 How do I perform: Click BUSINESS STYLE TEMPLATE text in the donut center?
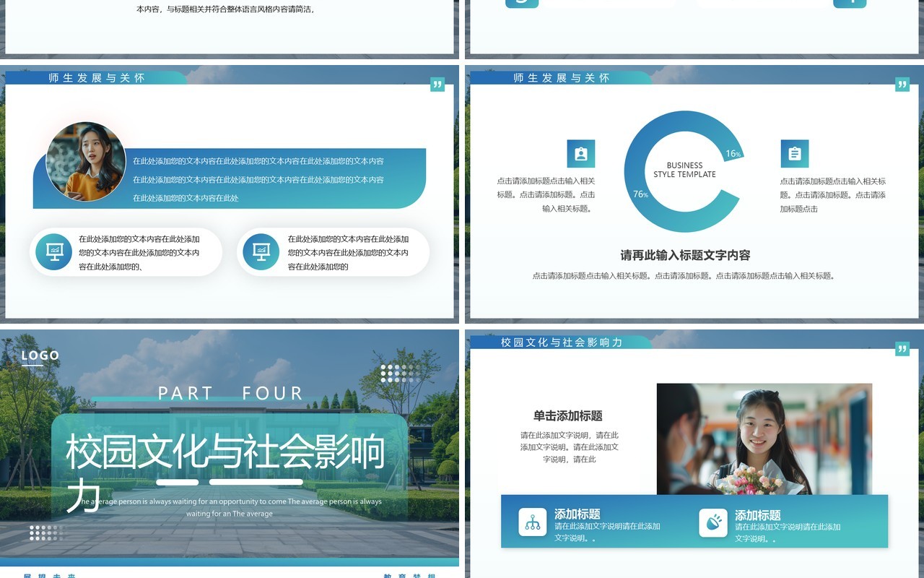684,170
